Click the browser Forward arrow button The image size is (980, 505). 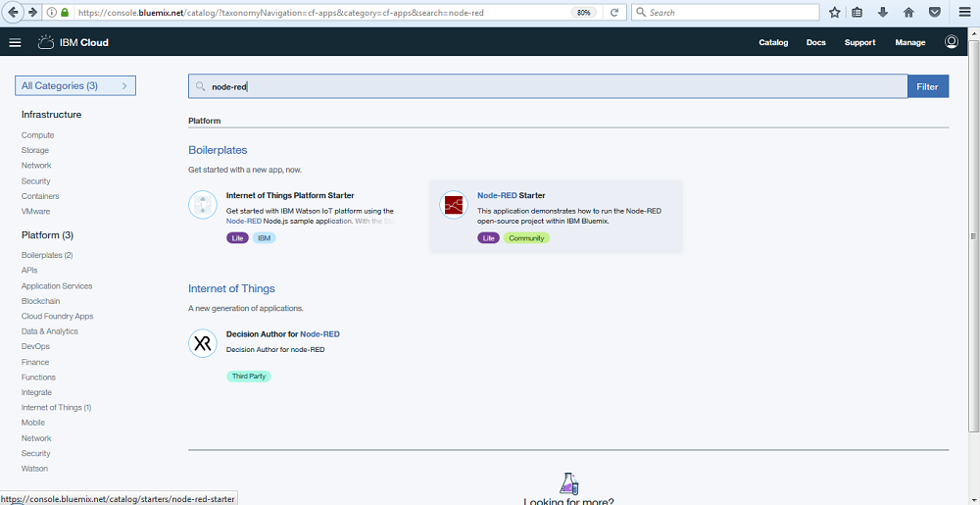point(32,12)
